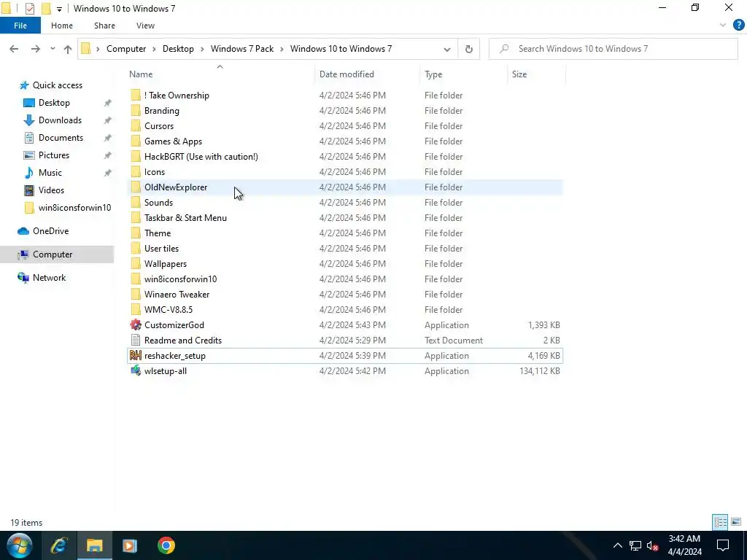Click the Documents icon in sidebar
Viewport: 747px width, 560px height.
pyautogui.click(x=29, y=138)
